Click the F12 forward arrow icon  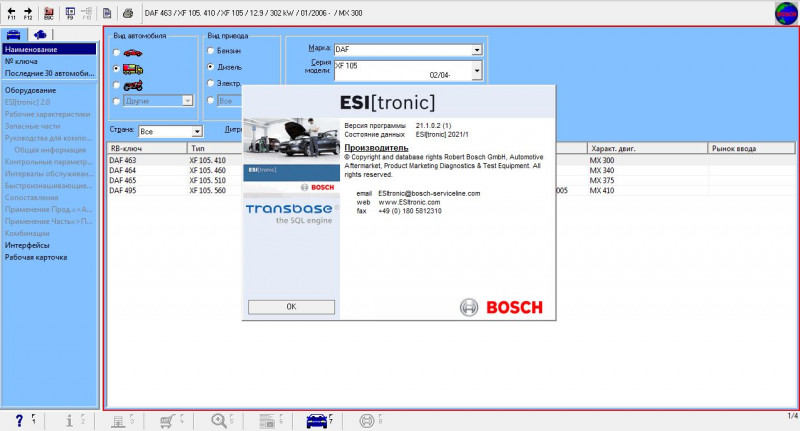click(x=28, y=13)
